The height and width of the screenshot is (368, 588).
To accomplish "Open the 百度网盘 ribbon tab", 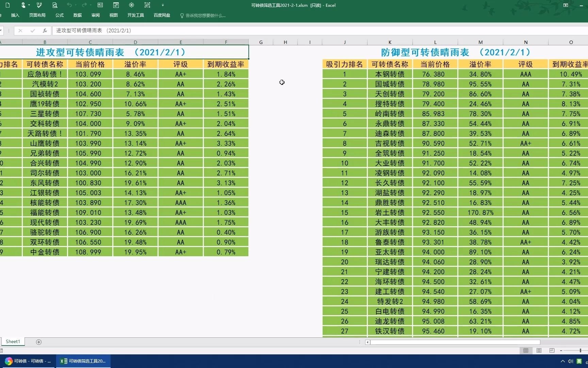I will point(162,15).
